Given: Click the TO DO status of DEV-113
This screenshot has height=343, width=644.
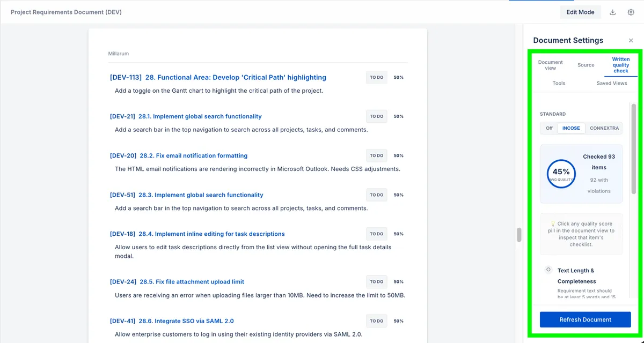Looking at the screenshot, I should click(377, 78).
